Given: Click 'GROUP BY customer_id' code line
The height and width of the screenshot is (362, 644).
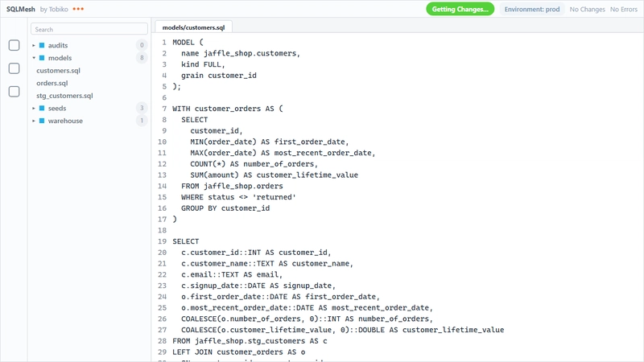Looking at the screenshot, I should coord(225,208).
